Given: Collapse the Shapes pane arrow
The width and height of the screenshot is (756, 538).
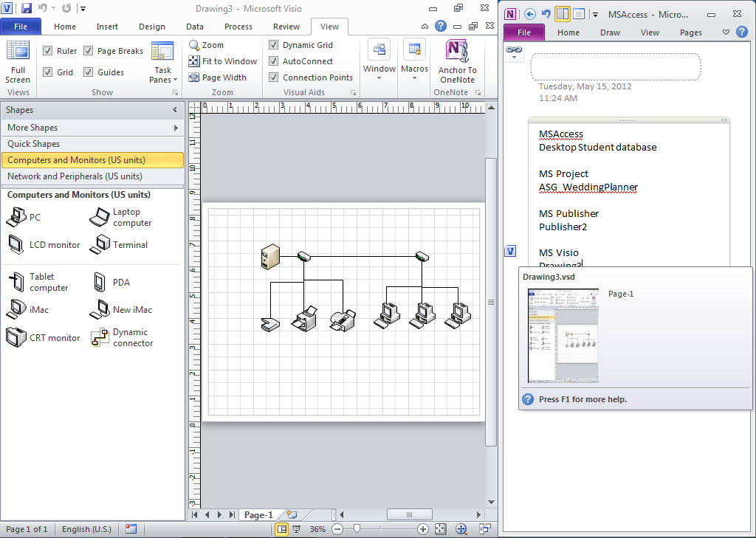Looking at the screenshot, I should click(x=175, y=110).
